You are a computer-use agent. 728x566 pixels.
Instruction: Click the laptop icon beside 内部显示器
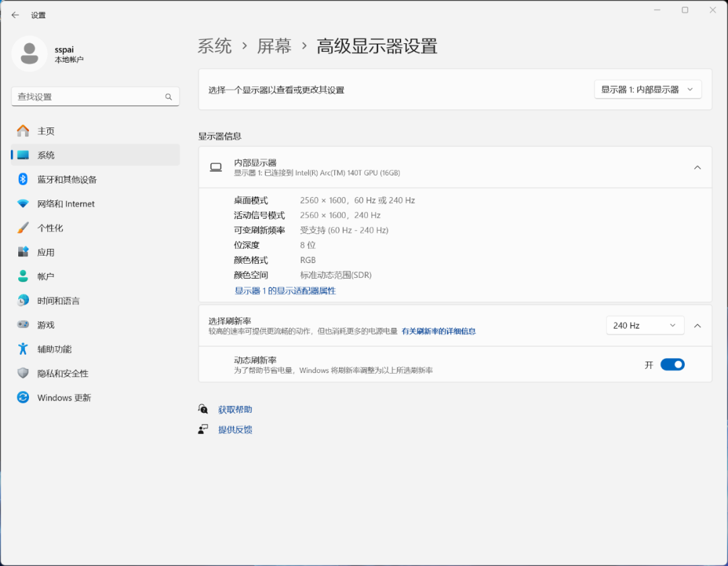(216, 167)
